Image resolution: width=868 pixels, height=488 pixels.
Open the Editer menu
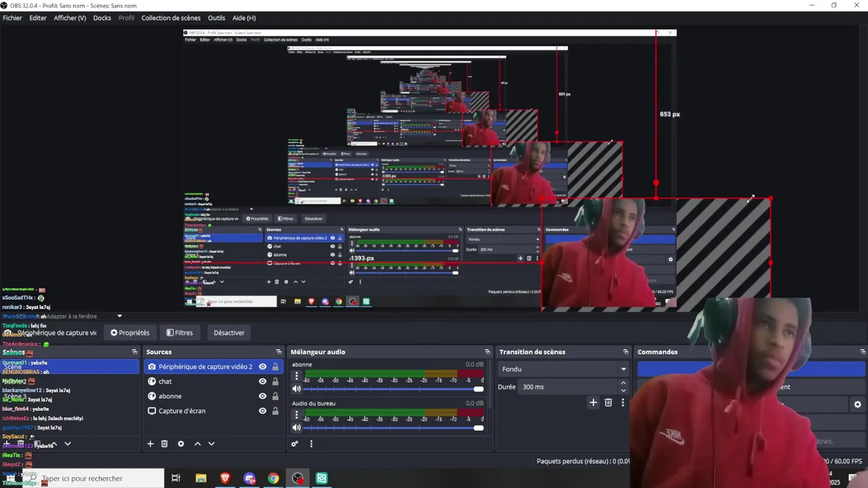[x=38, y=18]
